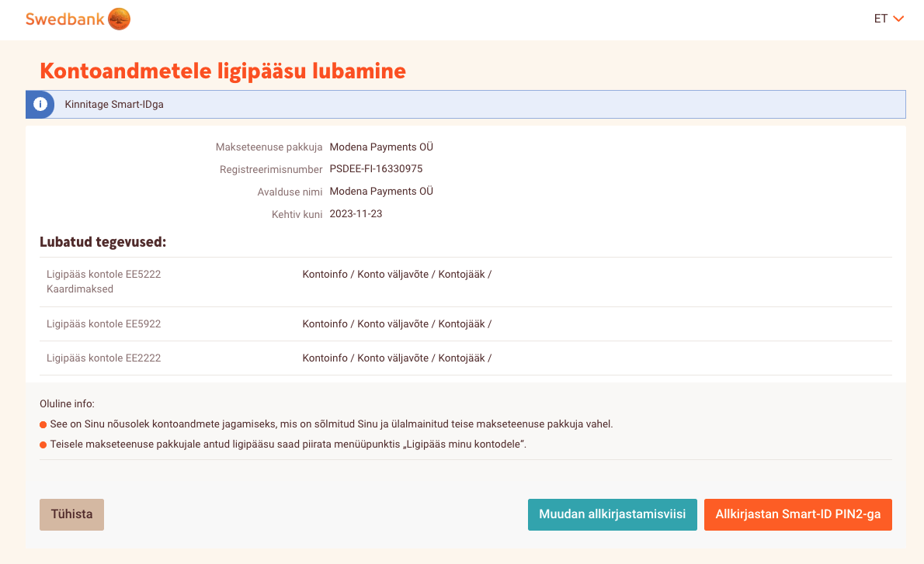Expand the language selector chevron
Screen dimensions: 924x564
click(x=899, y=19)
